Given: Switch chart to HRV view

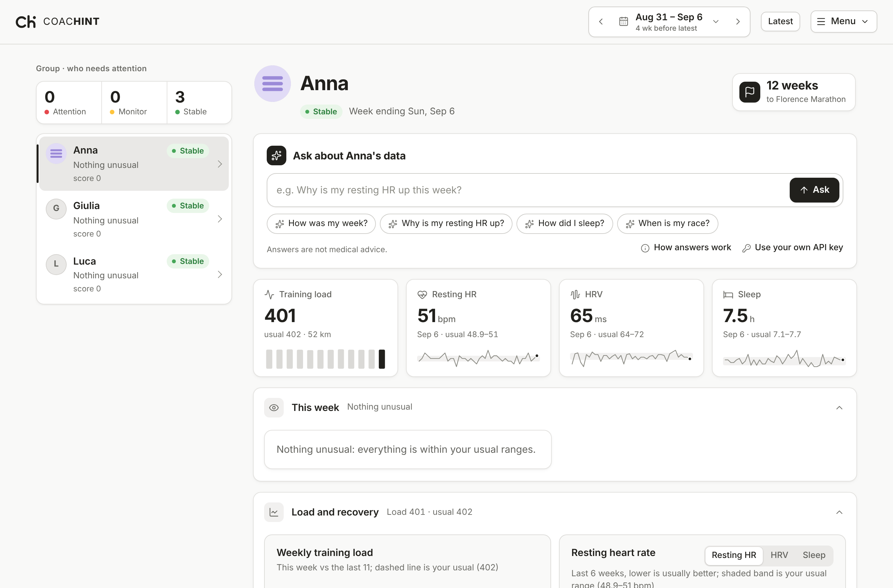Looking at the screenshot, I should (x=779, y=555).
